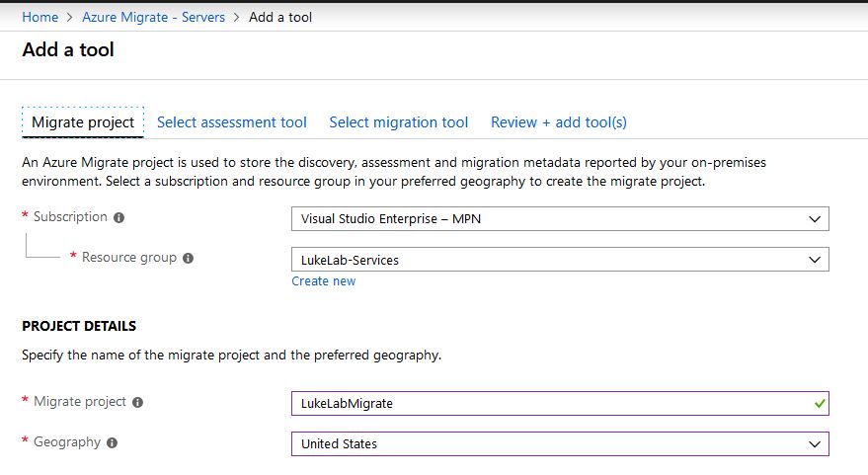868x475 pixels.
Task: Click the Resource group field label
Action: coord(129,258)
